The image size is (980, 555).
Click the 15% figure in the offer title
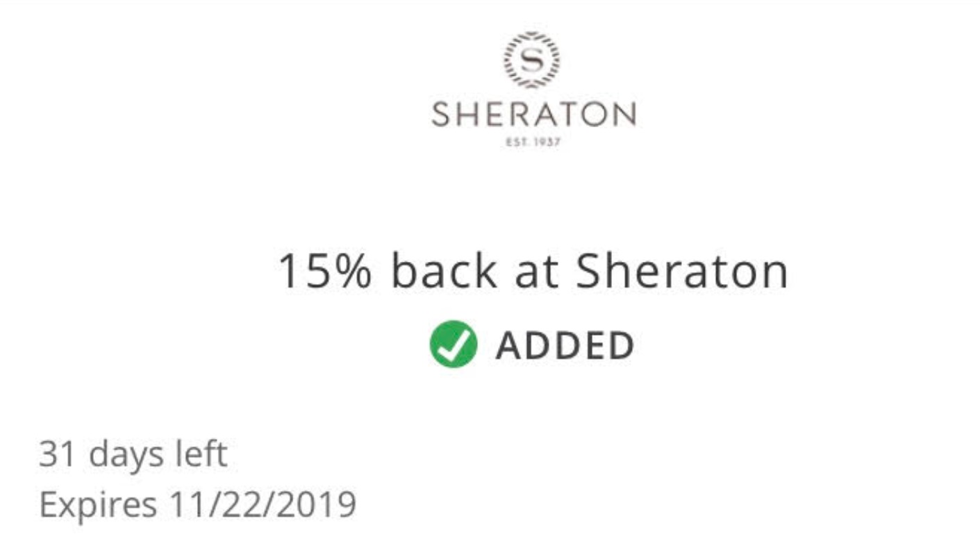pyautogui.click(x=325, y=272)
